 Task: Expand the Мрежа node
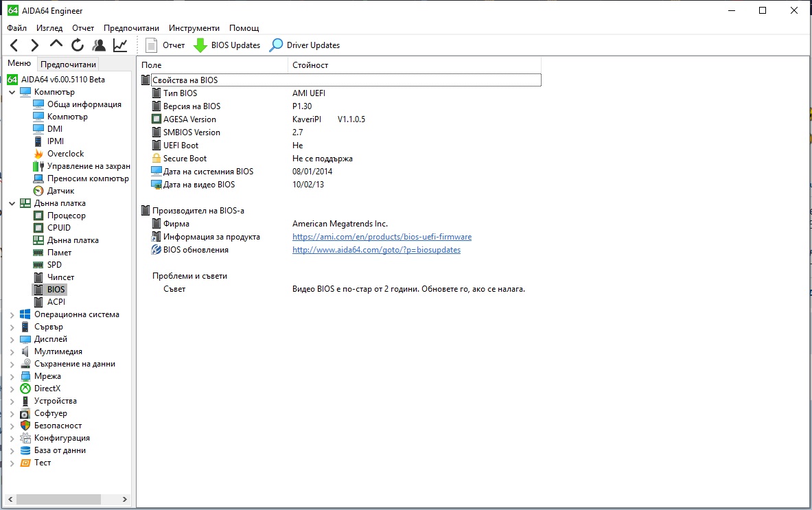click(12, 376)
